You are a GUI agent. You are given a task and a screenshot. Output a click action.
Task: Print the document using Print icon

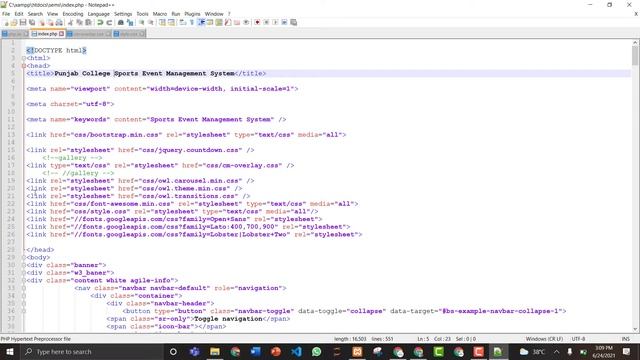pyautogui.click(x=59, y=22)
